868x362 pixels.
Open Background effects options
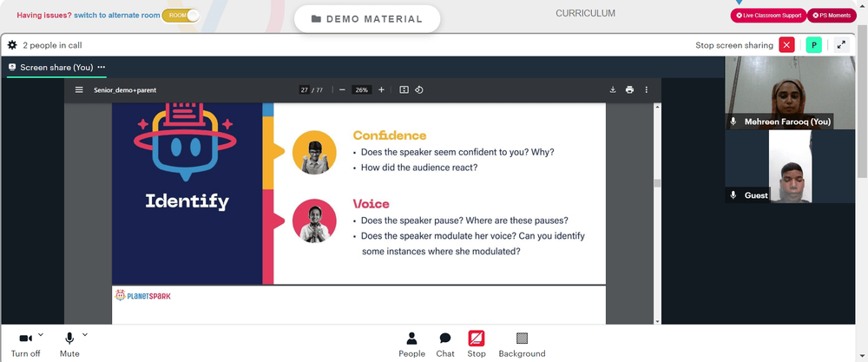(x=522, y=345)
